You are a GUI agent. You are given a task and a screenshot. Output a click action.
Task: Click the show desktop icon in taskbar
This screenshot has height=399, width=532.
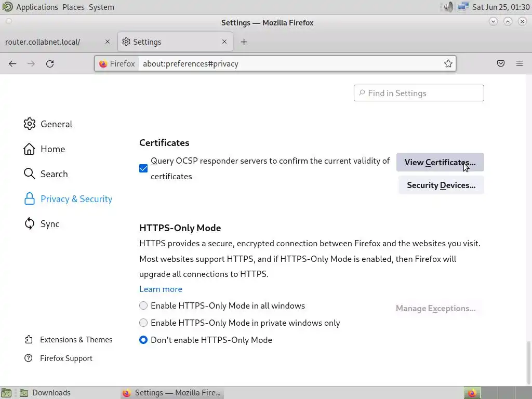pos(6,393)
